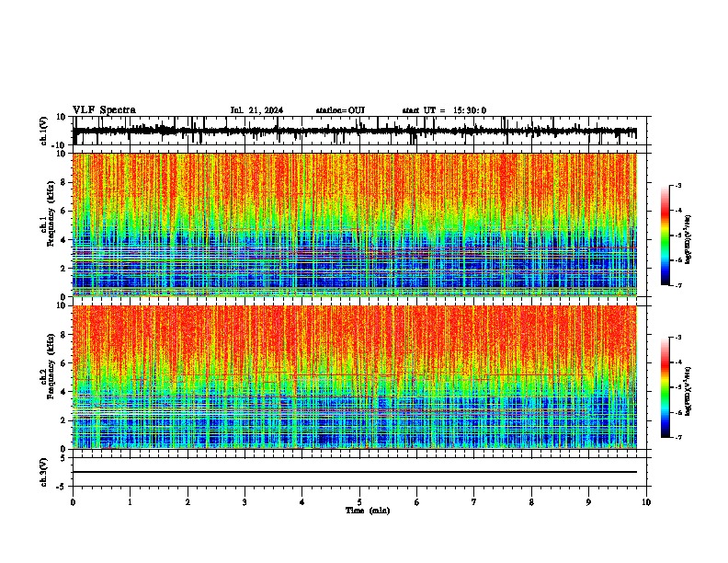The width and height of the screenshot is (728, 563).
Task: Click the 8 kHz tick on ch.1 frequency axis
Action: click(x=63, y=182)
